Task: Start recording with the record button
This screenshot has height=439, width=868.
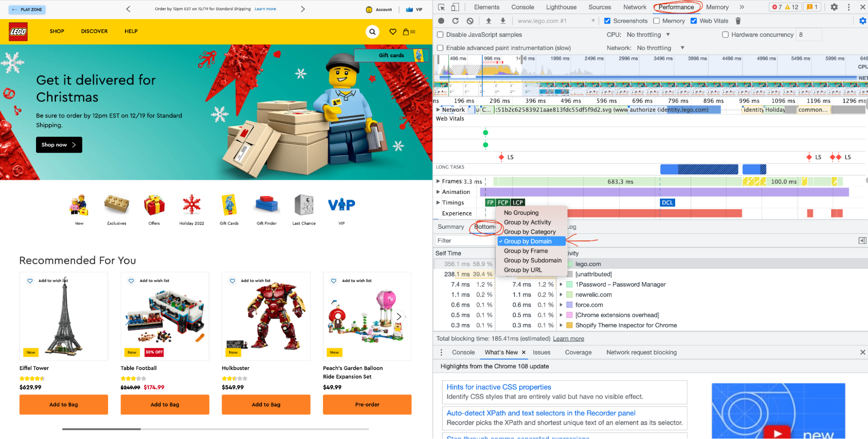Action: [441, 21]
